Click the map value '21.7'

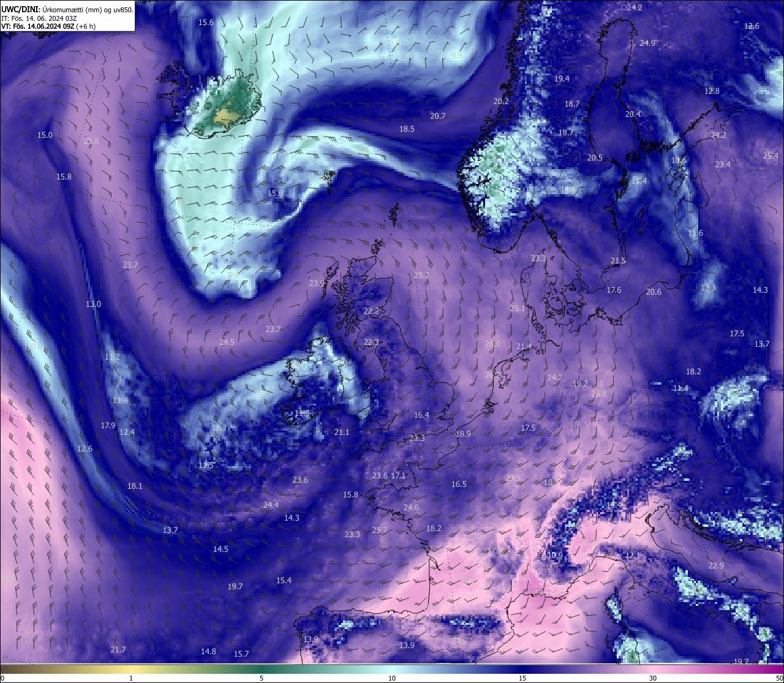click(x=118, y=649)
